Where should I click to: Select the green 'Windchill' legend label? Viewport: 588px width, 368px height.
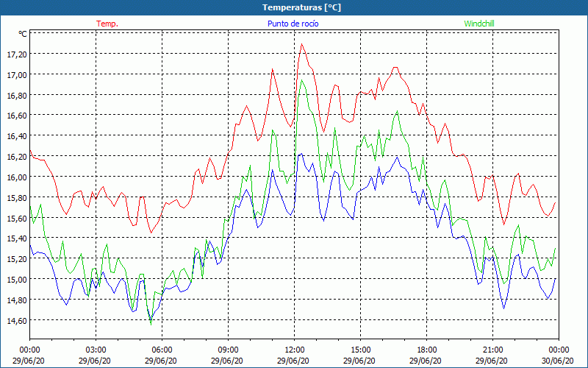pos(479,24)
